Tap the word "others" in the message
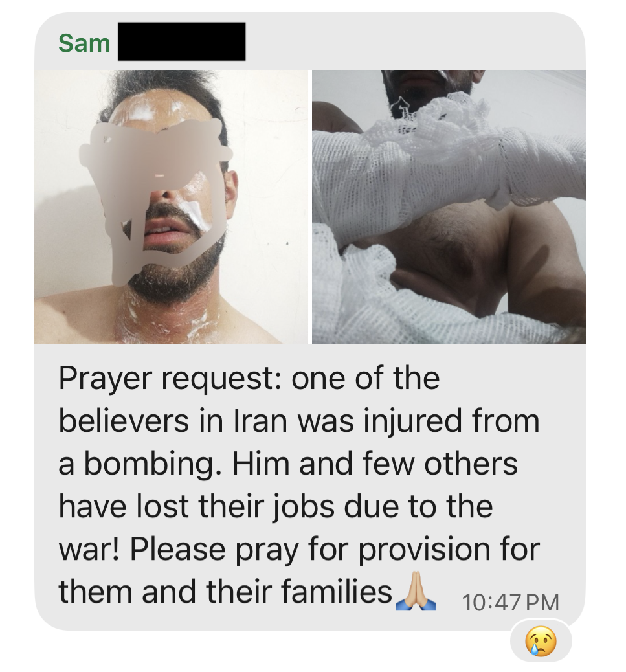Screen dimensions: 626x672 pos(471,464)
